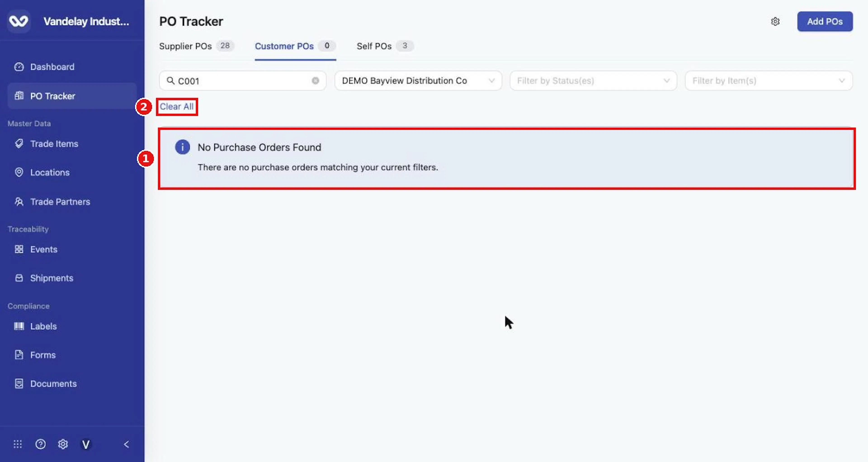This screenshot has height=462, width=868.
Task: Click the Clear All filters link
Action: tap(177, 106)
